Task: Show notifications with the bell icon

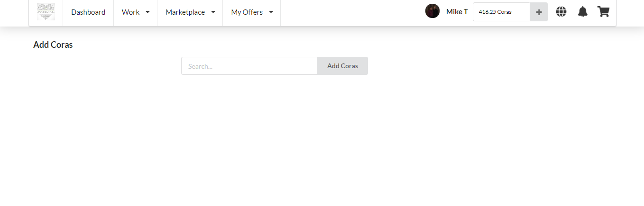Action: click(582, 12)
